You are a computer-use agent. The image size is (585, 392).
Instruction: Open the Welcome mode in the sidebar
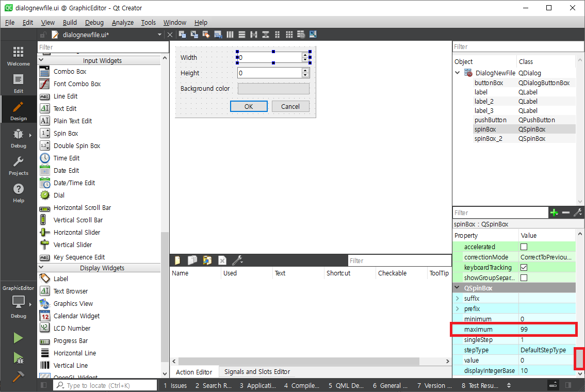point(18,56)
